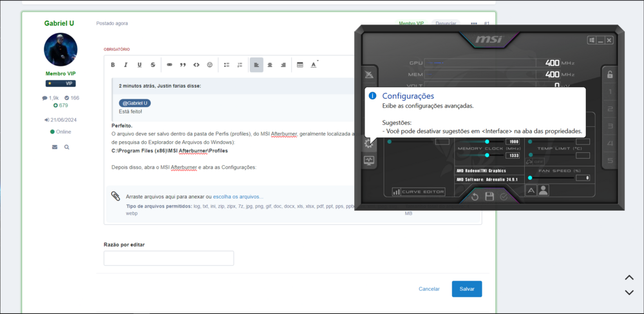Click the Salvar button
The width and height of the screenshot is (644, 314).
click(466, 289)
